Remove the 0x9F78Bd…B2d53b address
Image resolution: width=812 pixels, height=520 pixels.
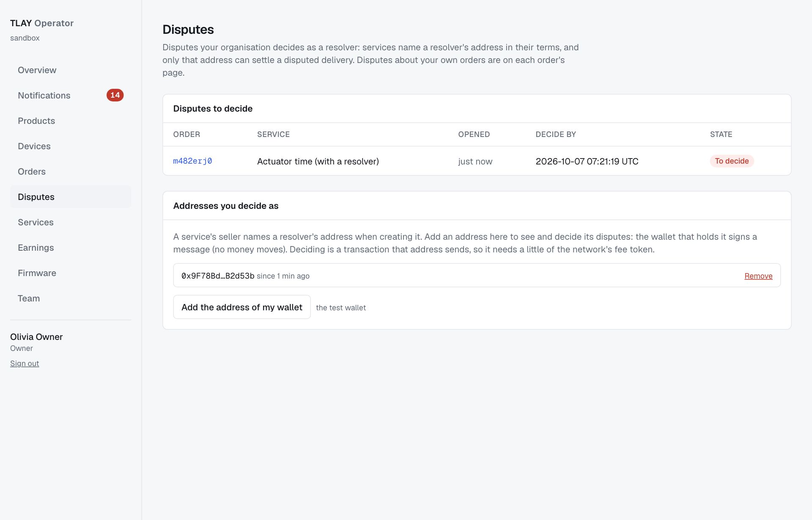758,276
